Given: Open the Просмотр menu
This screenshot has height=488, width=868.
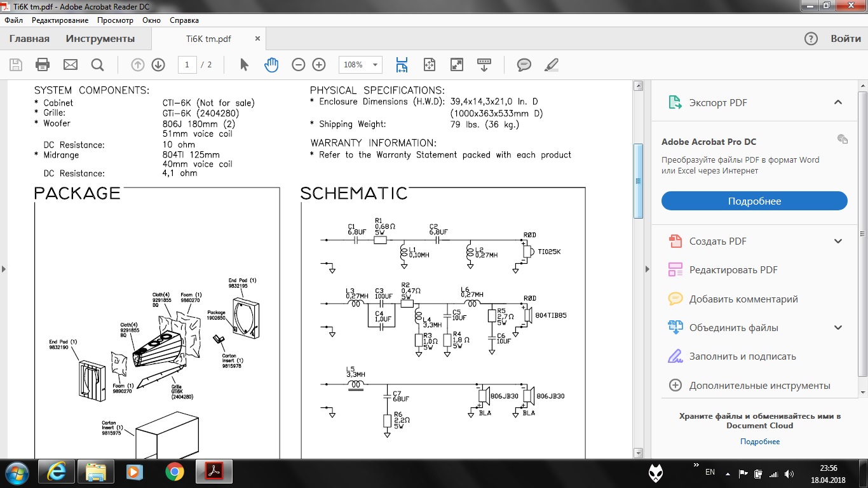Looking at the screenshot, I should click(x=115, y=20).
